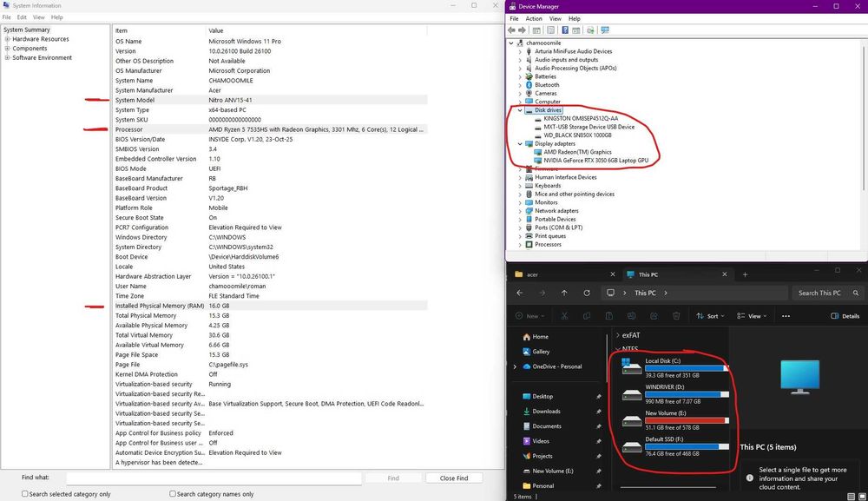868x501 pixels.
Task: Click the Batteries category icon
Action: tap(529, 76)
